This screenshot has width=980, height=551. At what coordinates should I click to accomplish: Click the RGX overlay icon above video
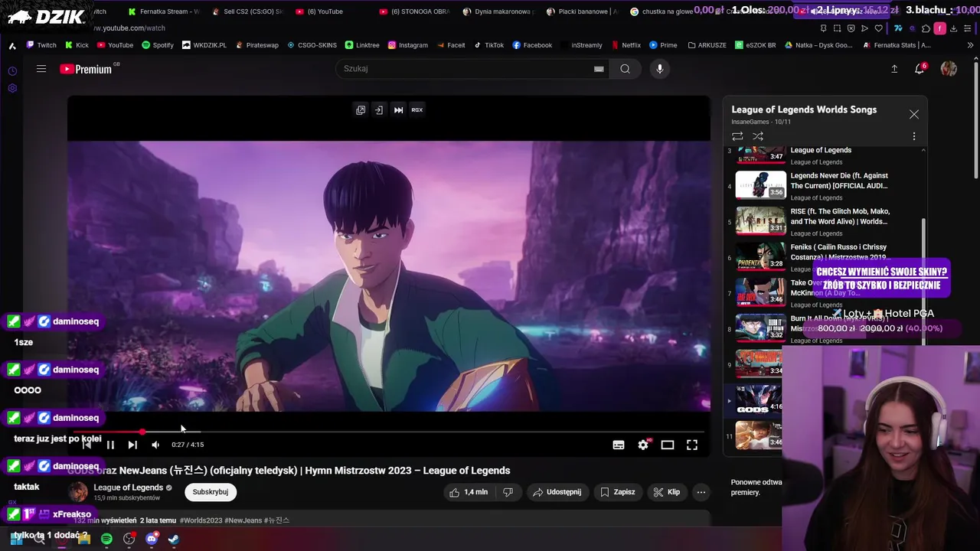tap(417, 109)
